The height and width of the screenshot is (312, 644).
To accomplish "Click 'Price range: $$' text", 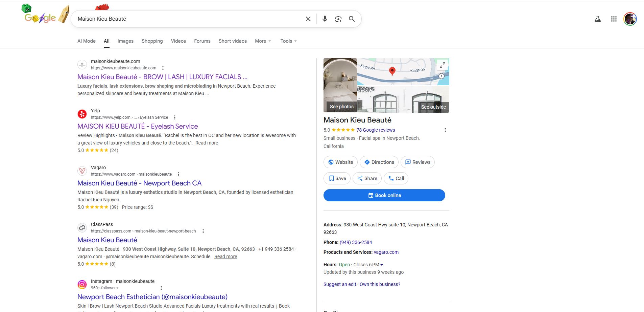I will [x=138, y=207].
